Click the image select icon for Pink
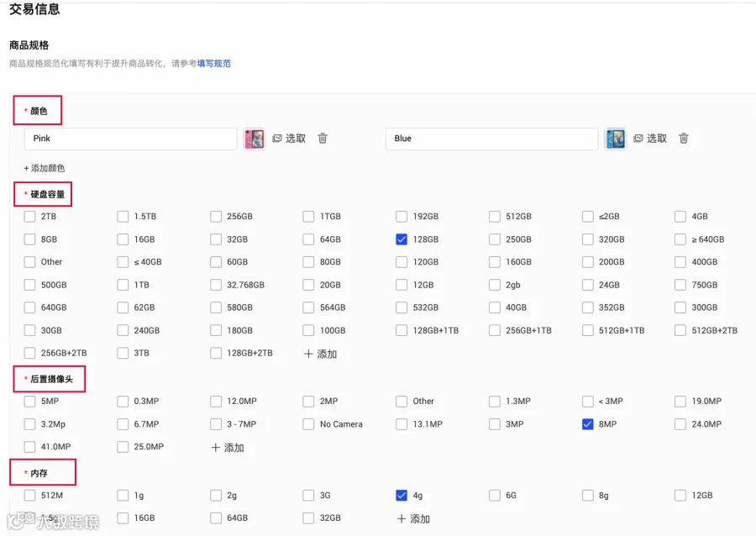 pos(277,139)
